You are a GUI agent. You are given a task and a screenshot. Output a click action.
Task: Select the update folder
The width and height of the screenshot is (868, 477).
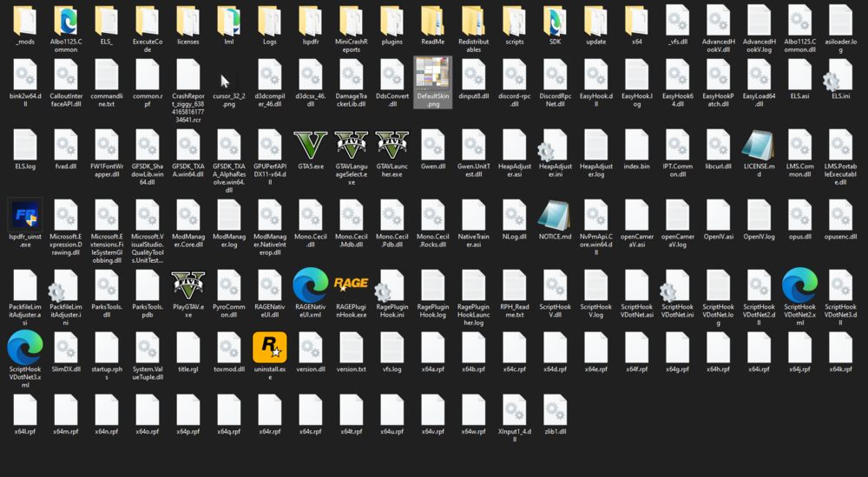595,21
